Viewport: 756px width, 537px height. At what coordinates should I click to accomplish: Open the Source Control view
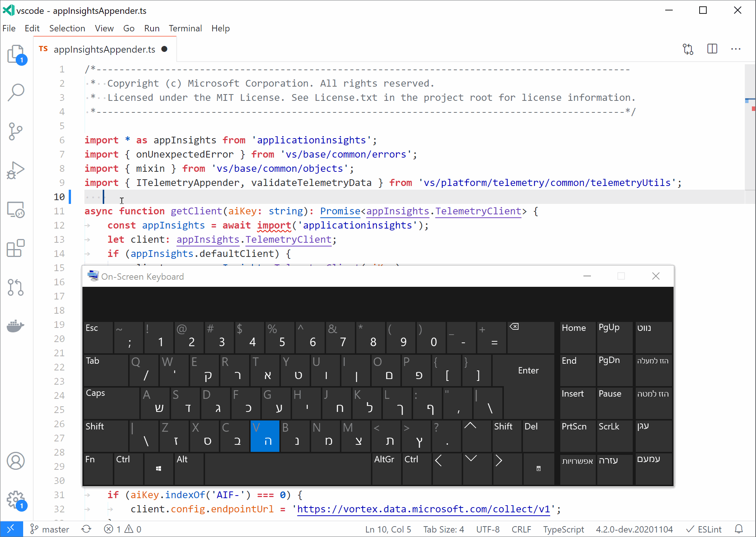pyautogui.click(x=16, y=131)
